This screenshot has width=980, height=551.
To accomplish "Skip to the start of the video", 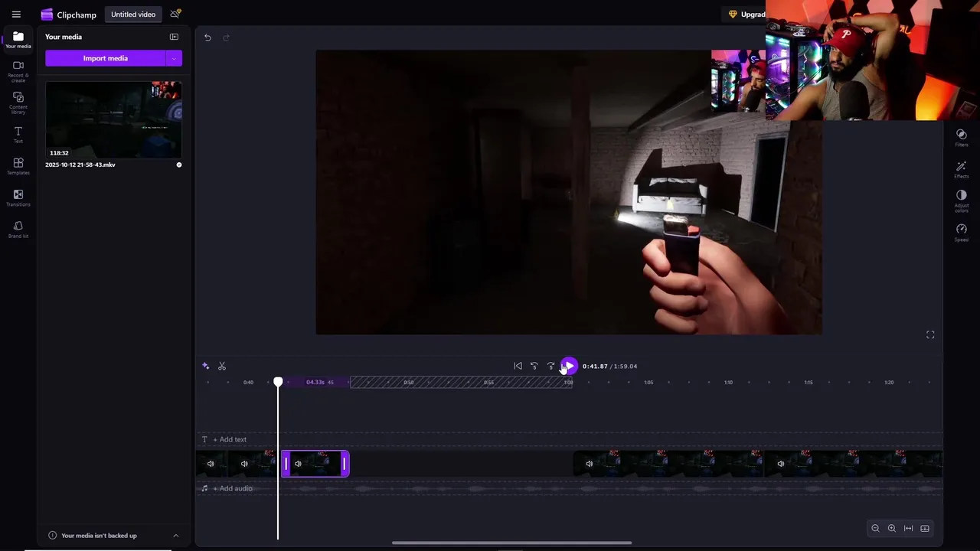I will 518,366.
